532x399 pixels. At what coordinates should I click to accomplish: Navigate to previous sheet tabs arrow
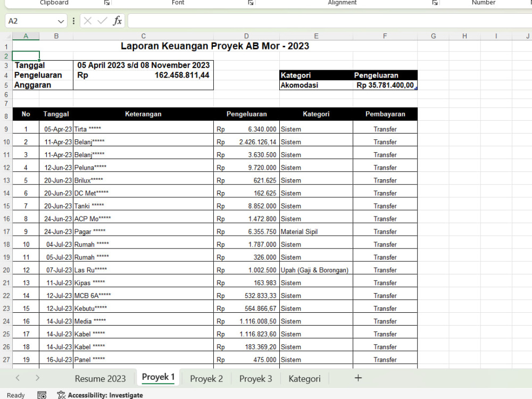click(x=18, y=378)
